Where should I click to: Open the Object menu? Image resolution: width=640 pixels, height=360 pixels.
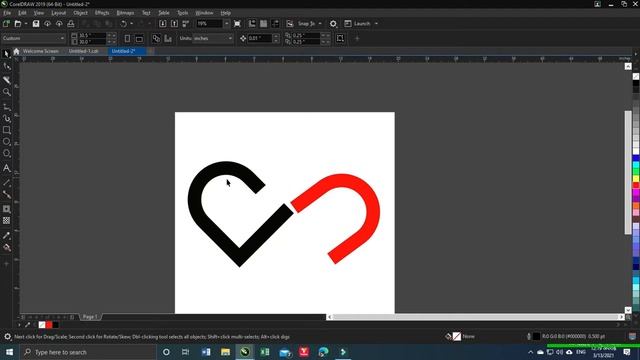[80, 13]
